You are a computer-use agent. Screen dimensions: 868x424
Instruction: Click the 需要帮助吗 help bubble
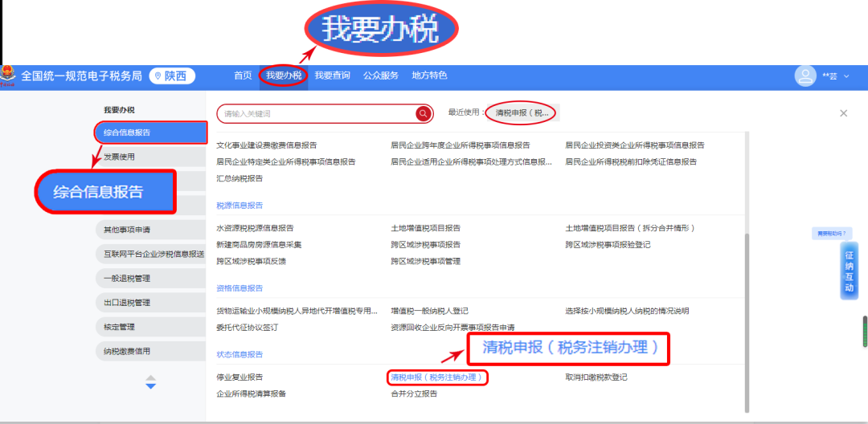[x=832, y=234]
